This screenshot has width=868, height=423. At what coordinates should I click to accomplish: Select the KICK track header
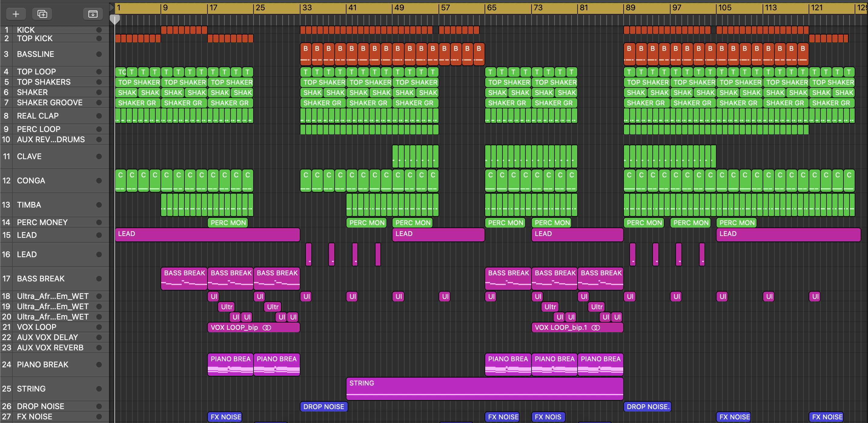click(55, 30)
